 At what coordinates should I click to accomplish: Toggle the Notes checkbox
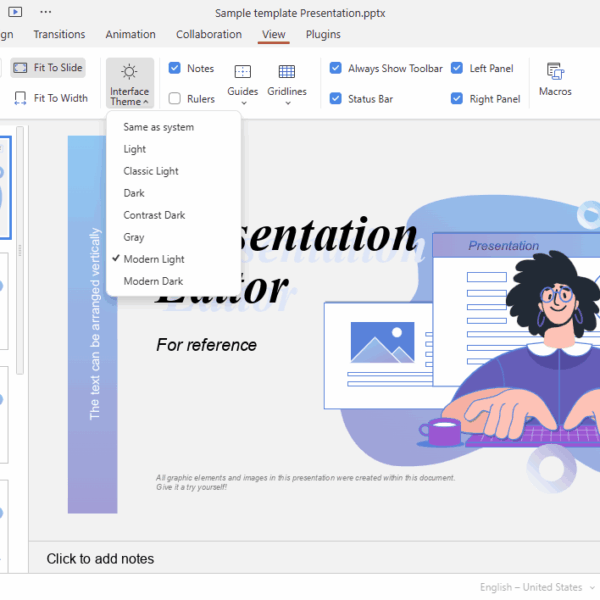(x=174, y=68)
